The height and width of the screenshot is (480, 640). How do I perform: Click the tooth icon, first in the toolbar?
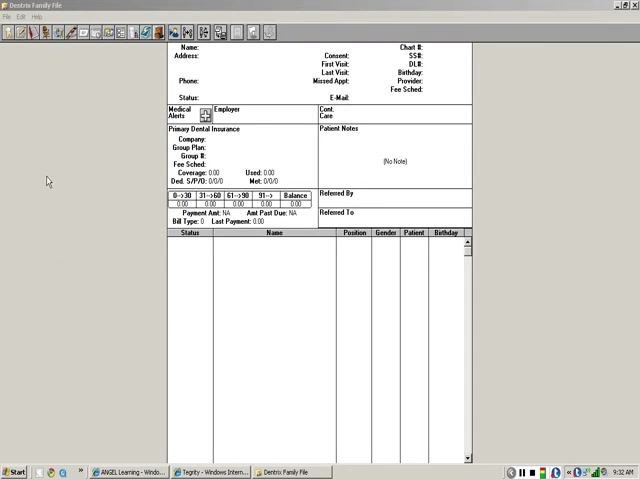(8, 32)
